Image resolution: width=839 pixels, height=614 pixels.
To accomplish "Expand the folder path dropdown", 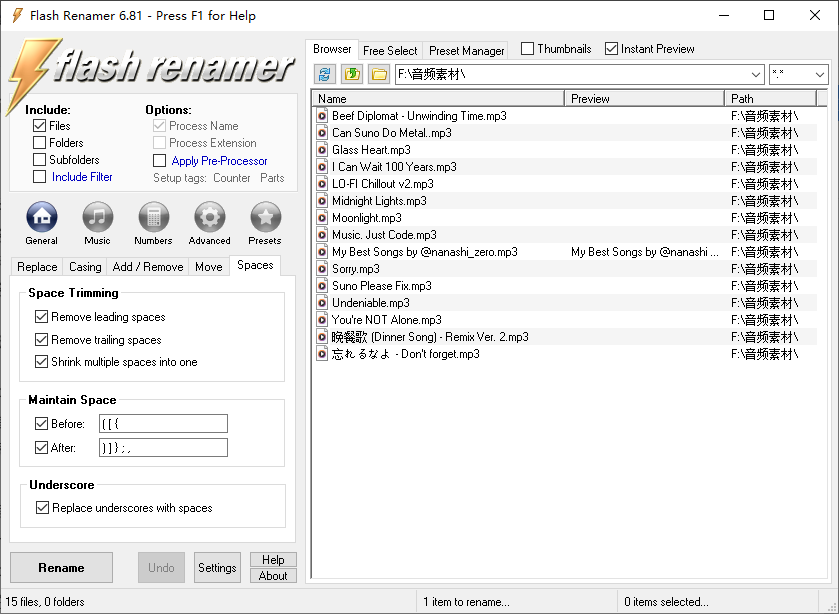I will click(756, 74).
